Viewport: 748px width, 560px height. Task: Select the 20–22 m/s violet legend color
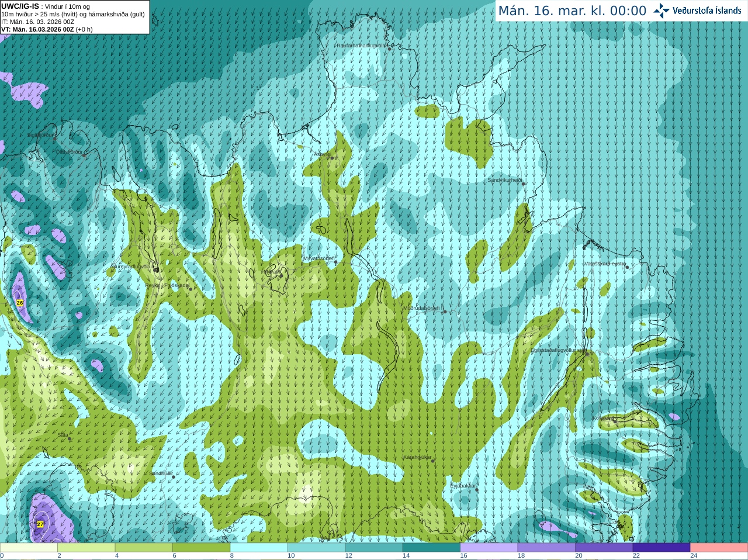604,548
